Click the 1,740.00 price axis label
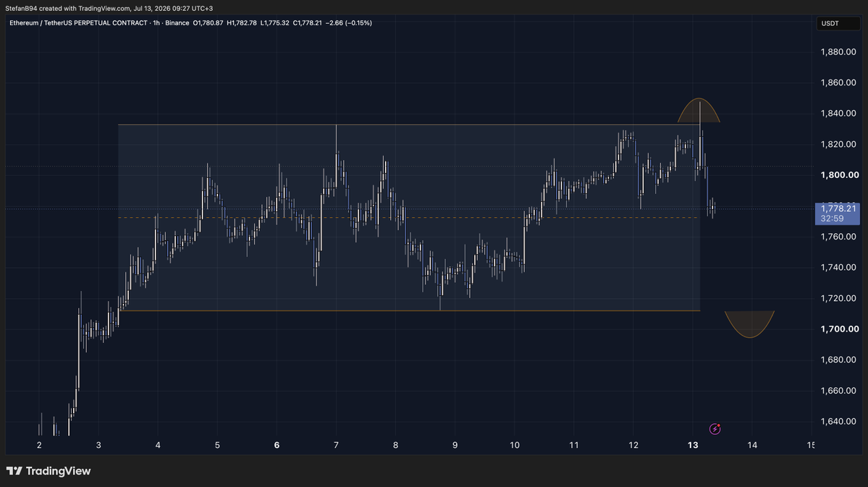Screen dimensions: 868x487 [838, 267]
